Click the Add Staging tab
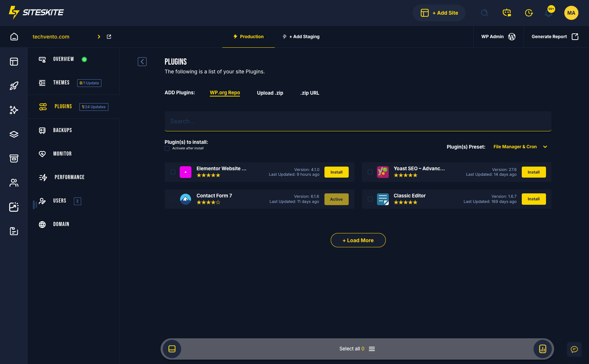 tap(301, 37)
